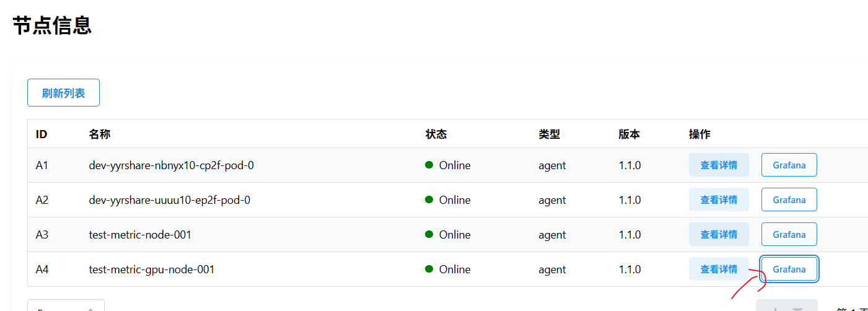This screenshot has height=311, width=868.
Task: Select the status indicator dot for test-metric-node-001
Action: [429, 235]
